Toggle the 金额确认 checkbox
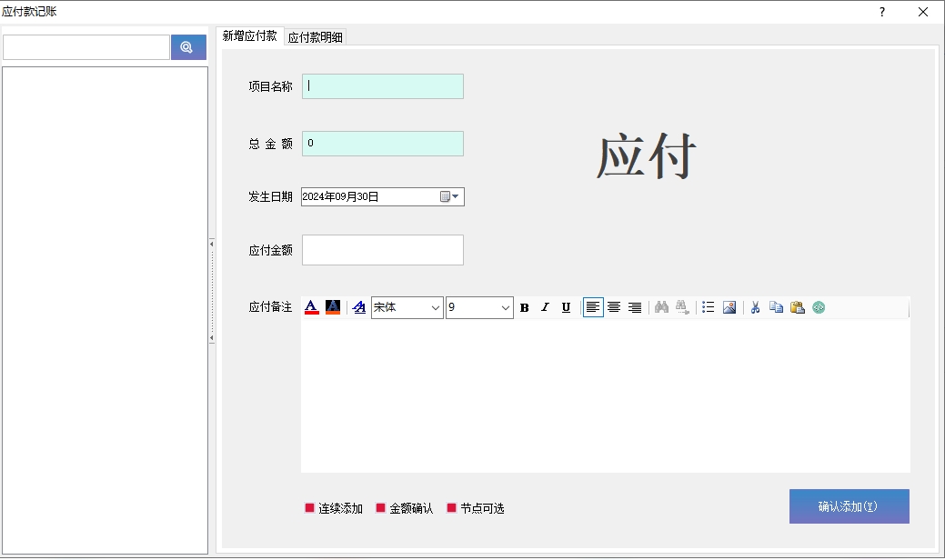 pos(380,508)
